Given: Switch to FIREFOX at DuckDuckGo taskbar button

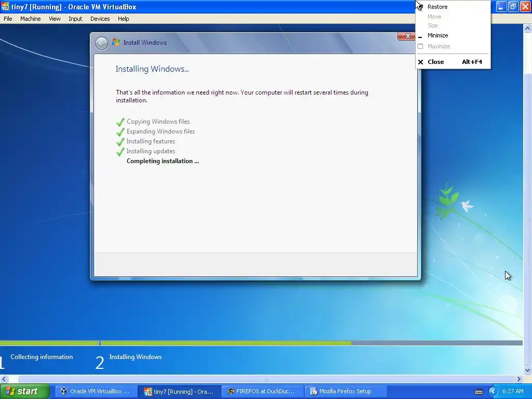Looking at the screenshot, I should coord(263,392).
